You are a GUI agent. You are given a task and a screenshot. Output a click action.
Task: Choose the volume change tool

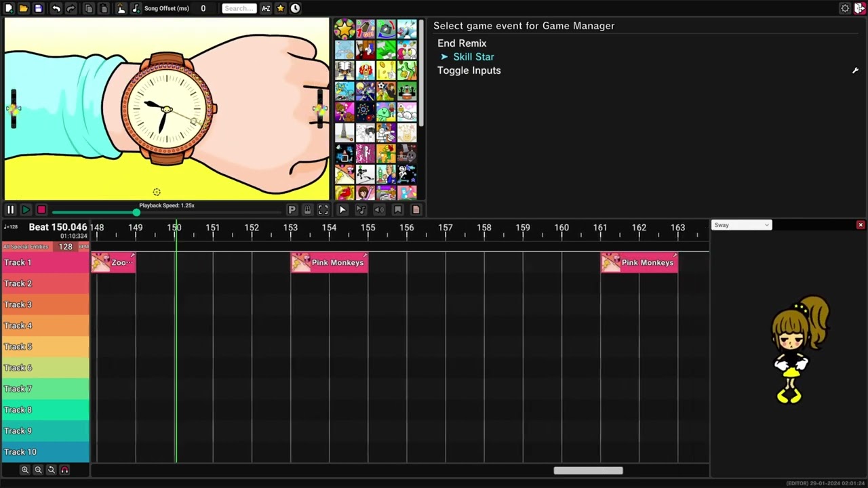click(379, 210)
